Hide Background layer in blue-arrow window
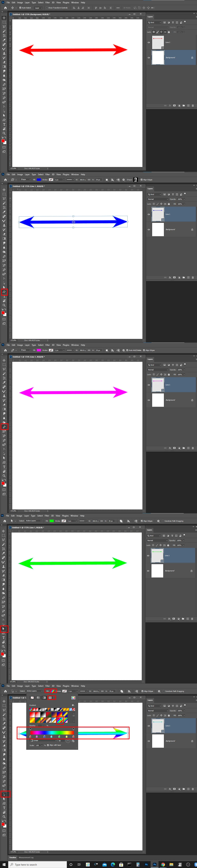This screenshot has height=868, width=197. 149,230
